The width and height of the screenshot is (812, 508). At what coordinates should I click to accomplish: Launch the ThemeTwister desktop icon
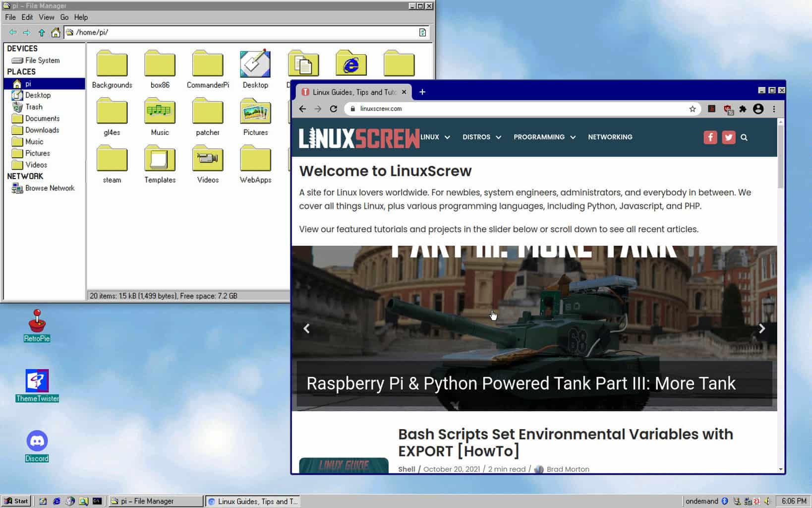[x=37, y=385]
